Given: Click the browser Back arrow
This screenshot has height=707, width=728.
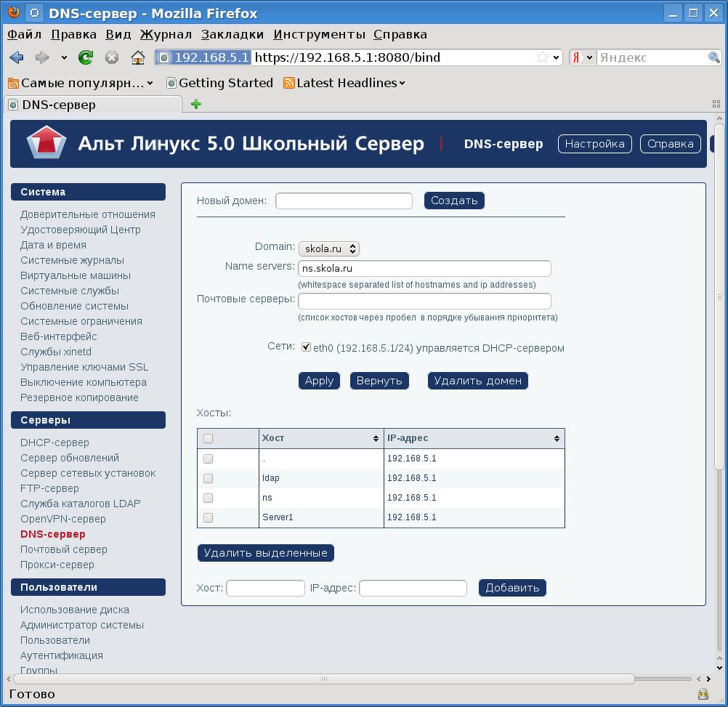Looking at the screenshot, I should coord(16,57).
